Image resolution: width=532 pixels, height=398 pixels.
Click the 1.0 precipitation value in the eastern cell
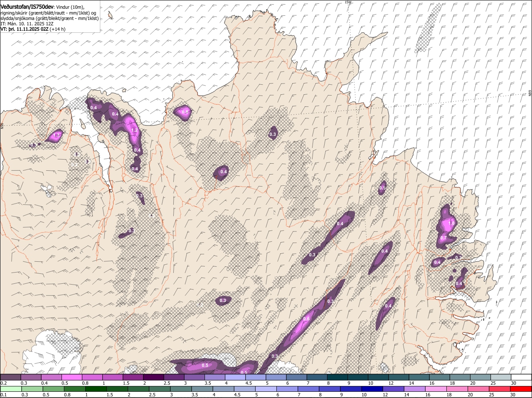click(451, 224)
